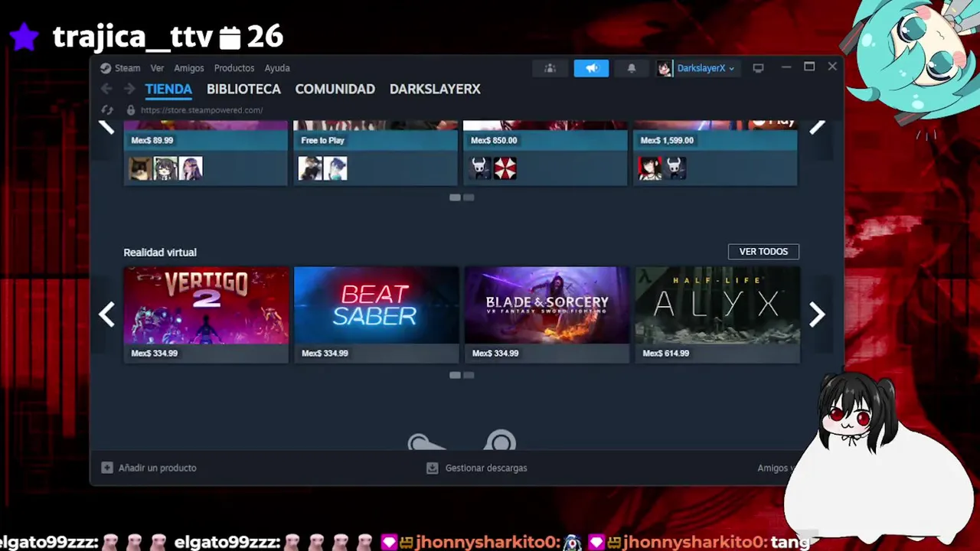Click the second page dot of Realidad virtual carousel

[x=469, y=375]
